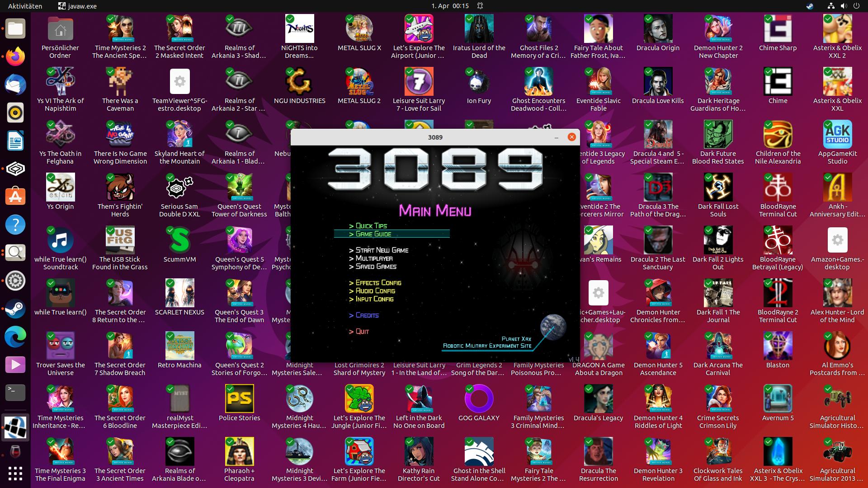Launch Ion Fury
The image size is (868, 488).
tap(478, 82)
